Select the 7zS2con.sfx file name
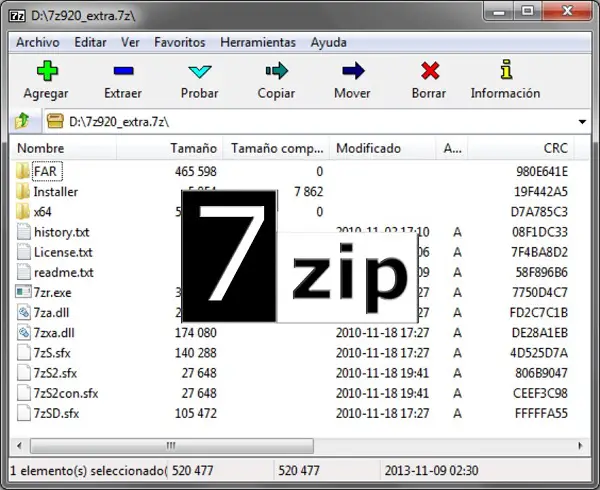 [66, 393]
